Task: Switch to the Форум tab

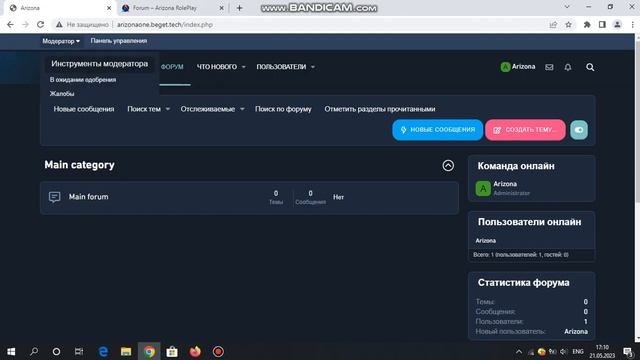Action: pos(172,67)
